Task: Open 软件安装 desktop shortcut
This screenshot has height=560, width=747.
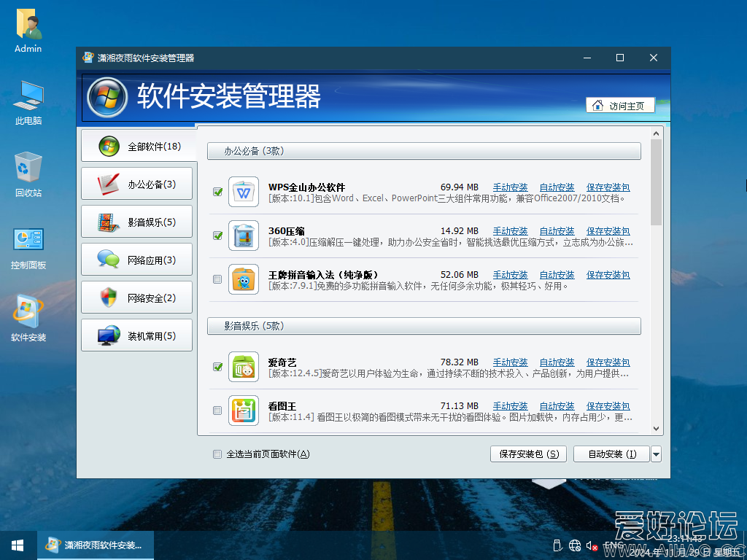Action: click(x=28, y=319)
